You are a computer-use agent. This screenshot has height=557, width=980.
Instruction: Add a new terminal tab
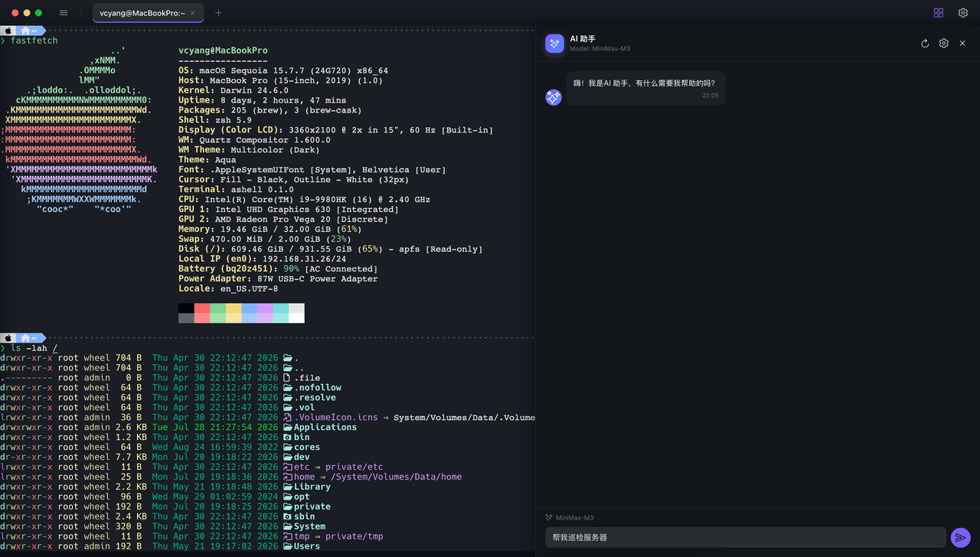click(x=218, y=13)
